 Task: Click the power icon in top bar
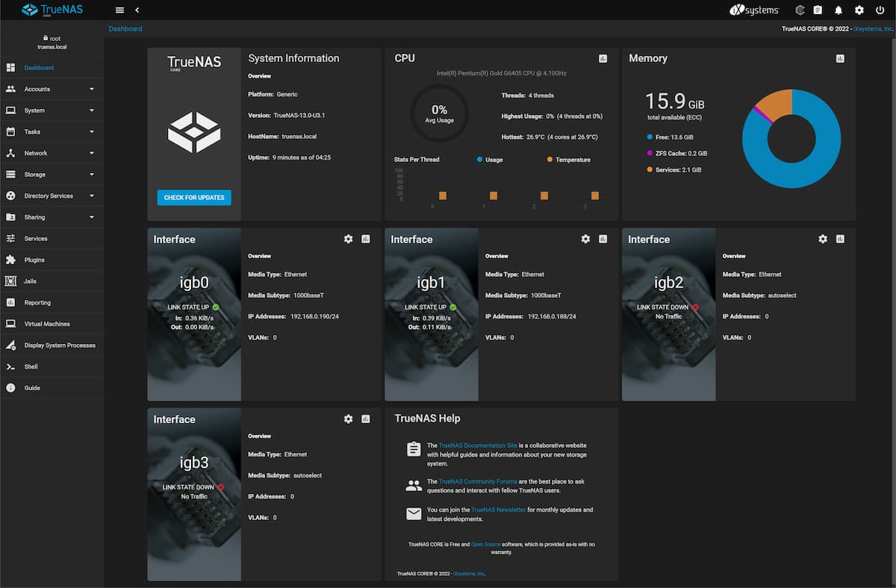tap(880, 10)
